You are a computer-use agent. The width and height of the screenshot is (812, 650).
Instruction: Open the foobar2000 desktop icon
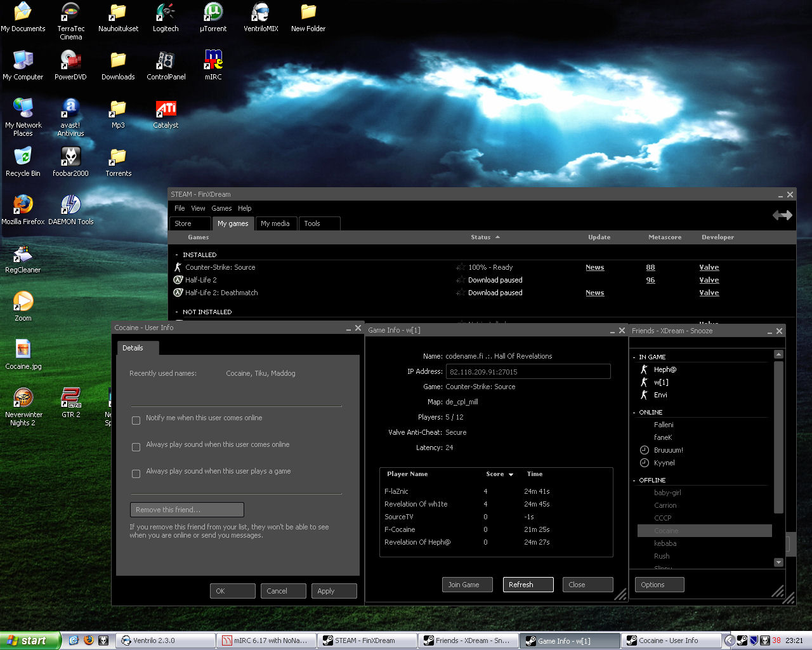click(x=70, y=157)
